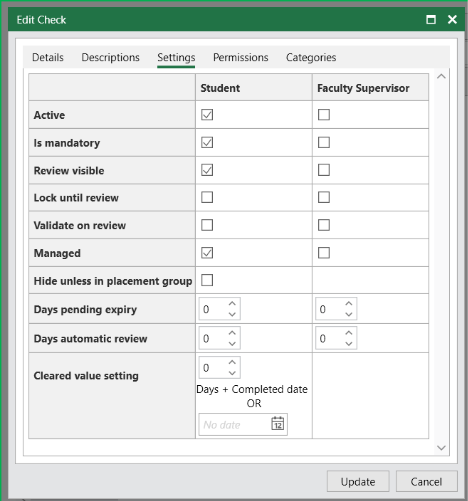Open the Descriptions tab
This screenshot has width=468, height=501.
[x=110, y=57]
